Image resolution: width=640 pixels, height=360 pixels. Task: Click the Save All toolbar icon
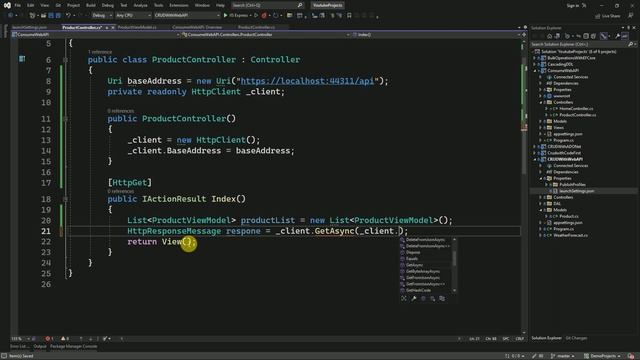coord(58,16)
